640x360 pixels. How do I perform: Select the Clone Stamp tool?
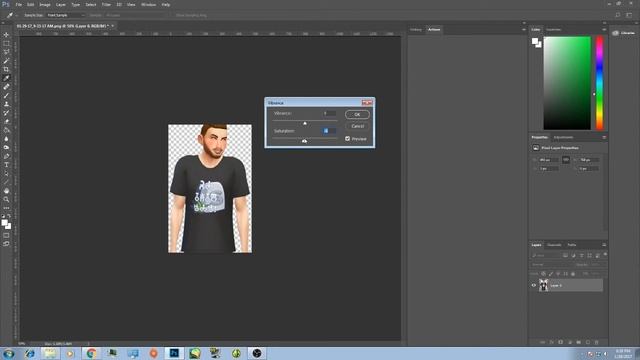pyautogui.click(x=6, y=104)
